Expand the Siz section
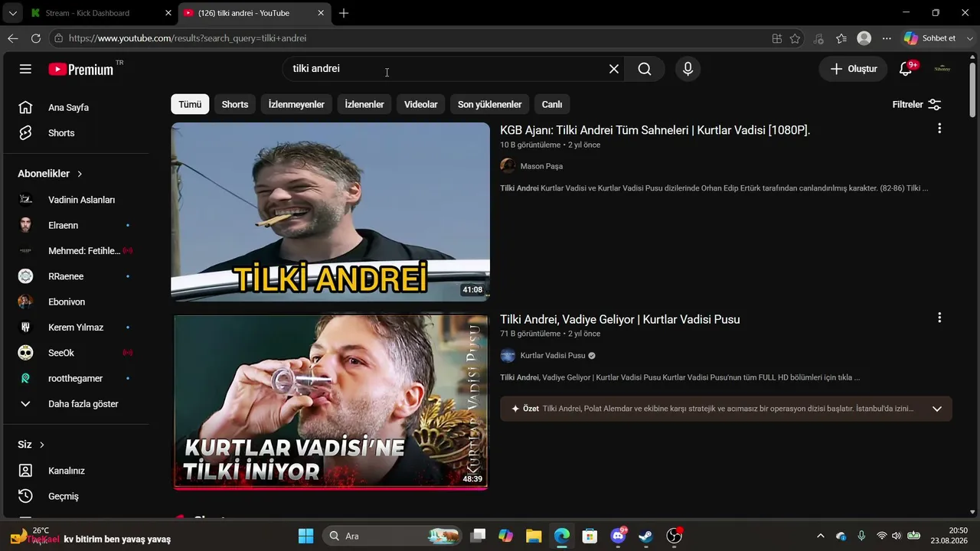 [31, 445]
